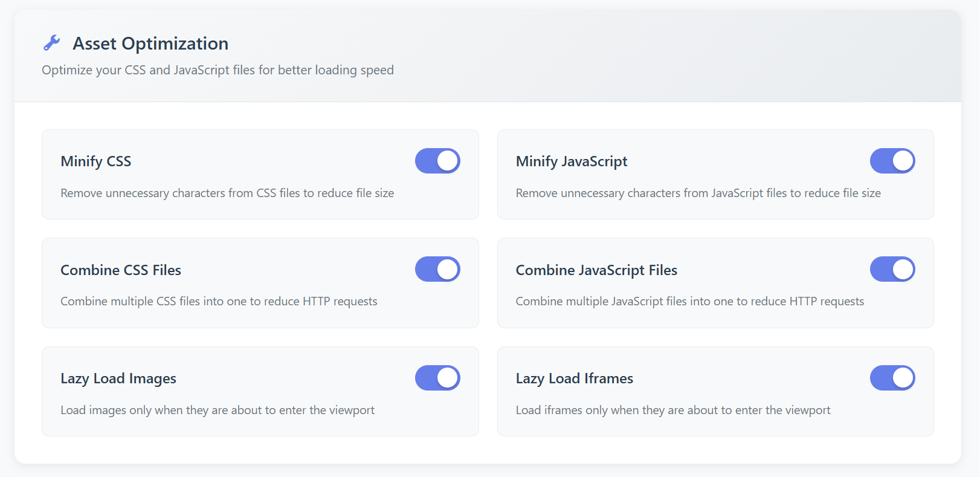Disable the Minify CSS toggle
Screen dimensions: 980x477
437,161
